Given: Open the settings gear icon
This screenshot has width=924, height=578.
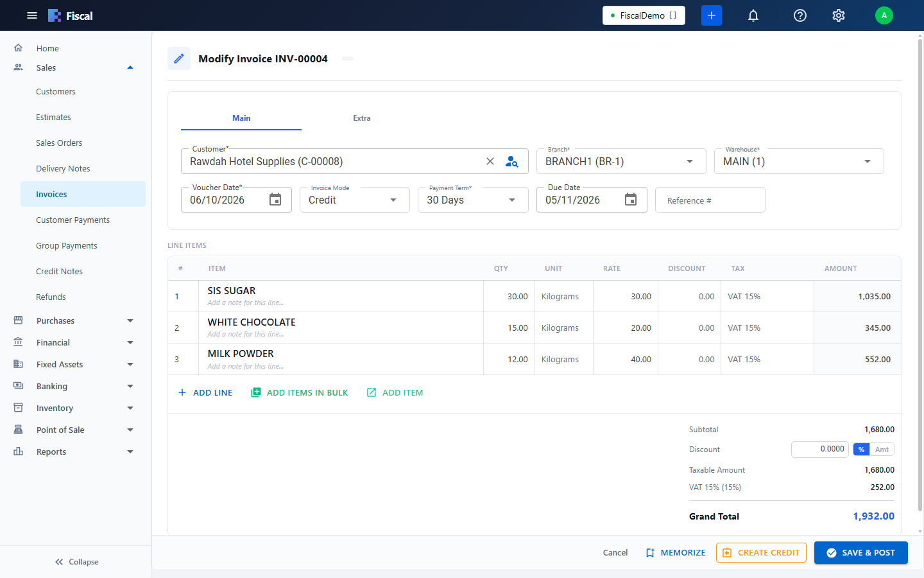Looking at the screenshot, I should pos(839,15).
